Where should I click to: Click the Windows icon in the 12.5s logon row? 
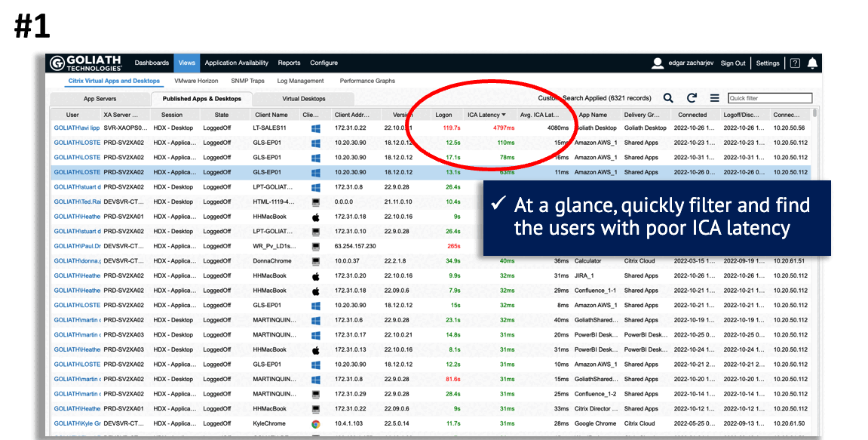click(315, 143)
